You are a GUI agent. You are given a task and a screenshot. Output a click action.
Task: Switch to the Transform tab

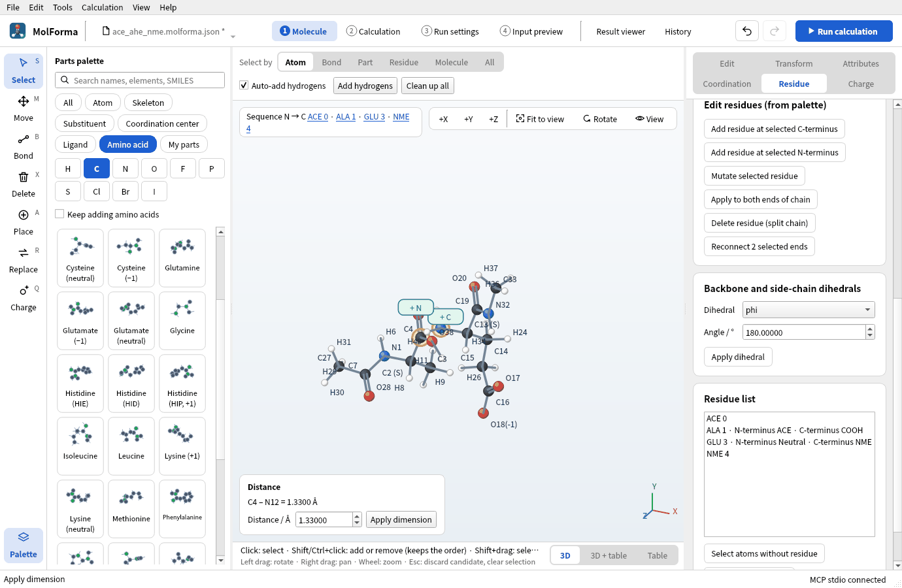tap(793, 63)
